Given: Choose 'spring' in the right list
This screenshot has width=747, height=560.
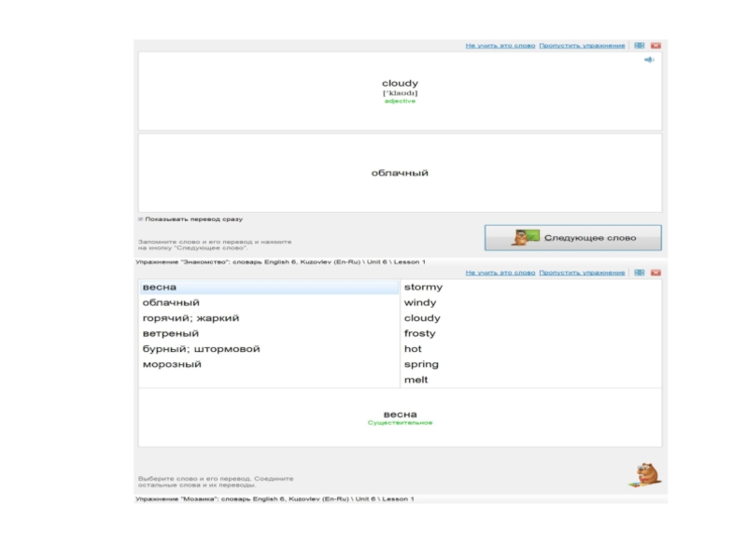Looking at the screenshot, I should pos(530,364).
